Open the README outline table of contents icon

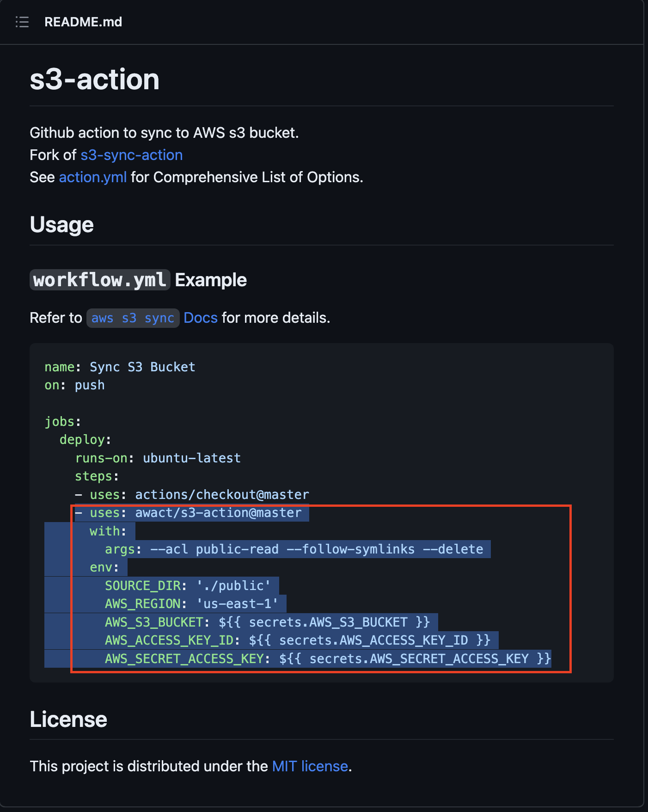click(22, 22)
